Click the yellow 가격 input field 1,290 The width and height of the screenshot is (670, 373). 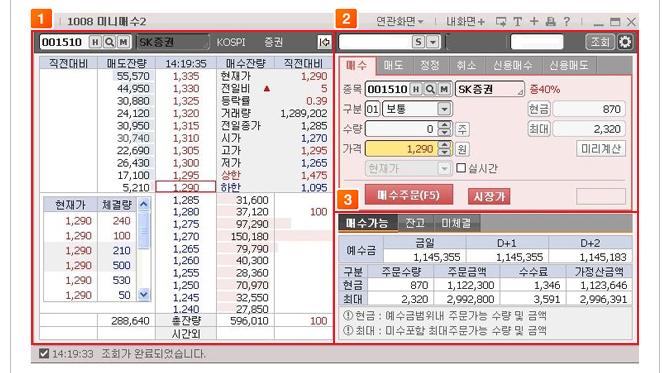402,149
